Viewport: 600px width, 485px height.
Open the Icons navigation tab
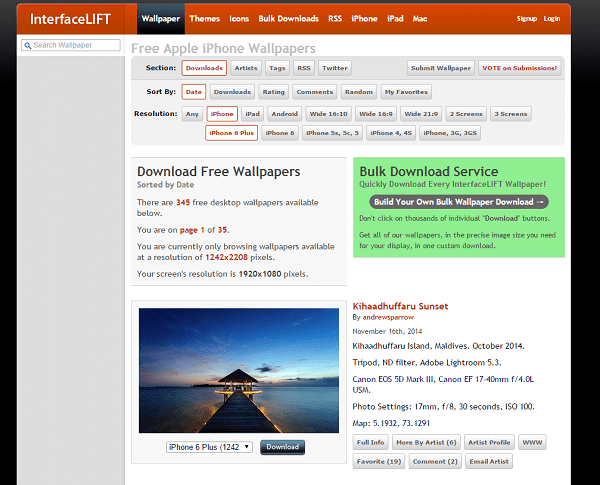[239, 19]
